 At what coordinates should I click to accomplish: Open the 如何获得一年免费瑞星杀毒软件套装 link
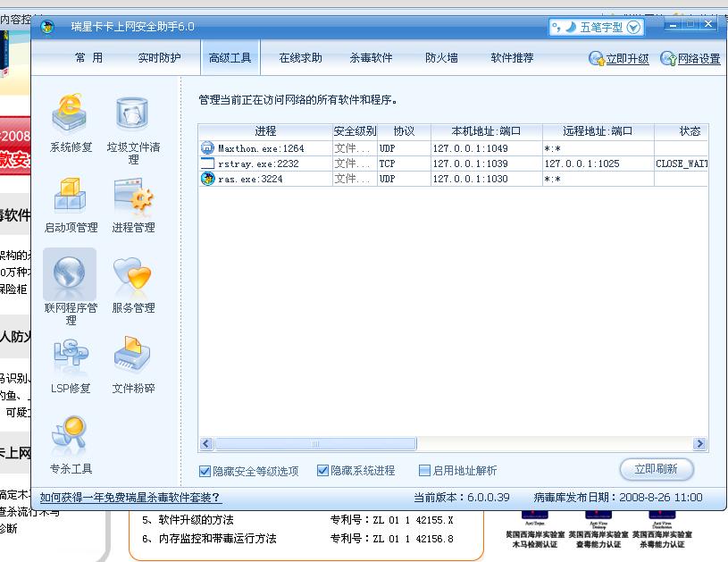(x=130, y=498)
